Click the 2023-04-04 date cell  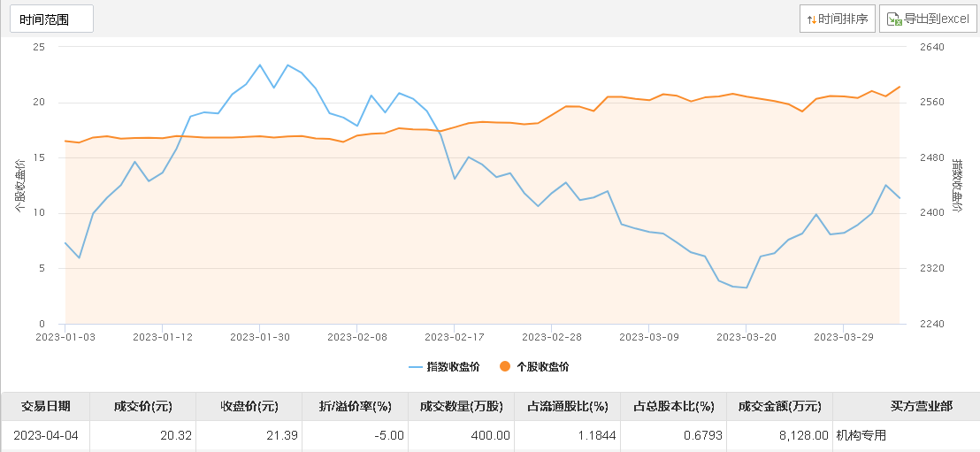click(x=46, y=435)
